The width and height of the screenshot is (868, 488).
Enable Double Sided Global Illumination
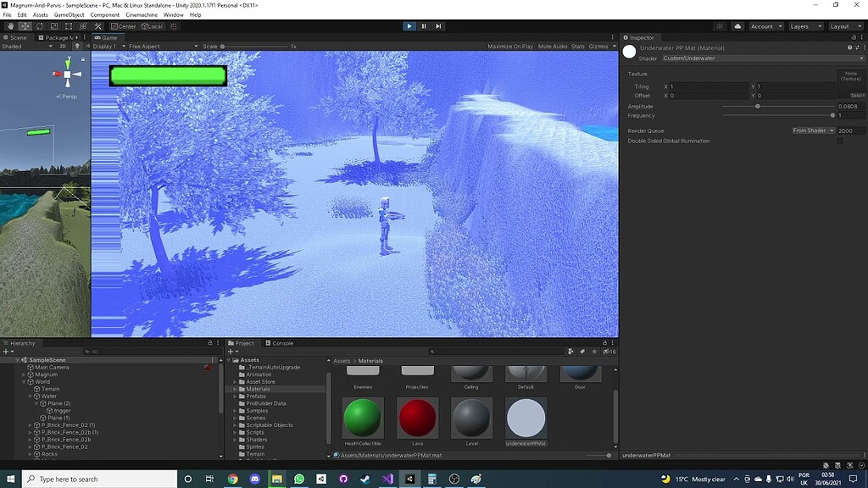coord(843,141)
